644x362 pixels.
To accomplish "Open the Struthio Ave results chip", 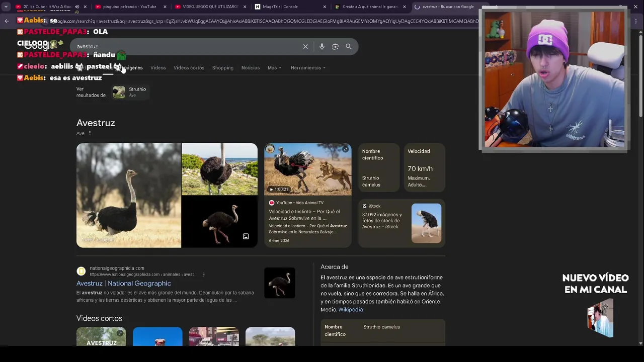I will 130,92.
